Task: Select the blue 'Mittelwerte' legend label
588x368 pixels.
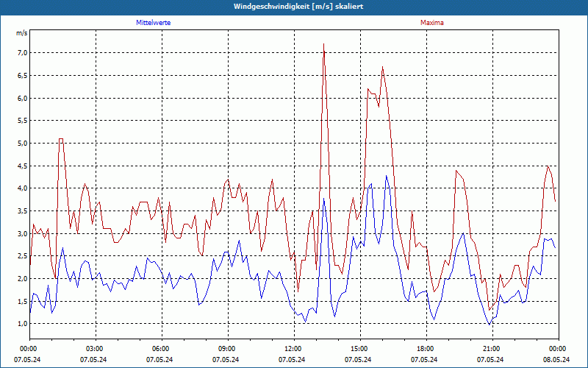Action: pyautogui.click(x=154, y=23)
